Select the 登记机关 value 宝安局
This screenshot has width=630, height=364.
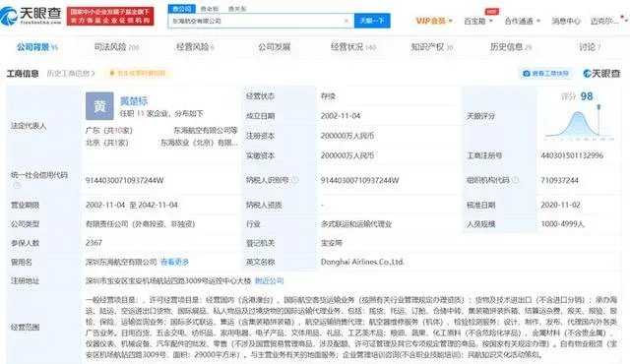[332, 243]
